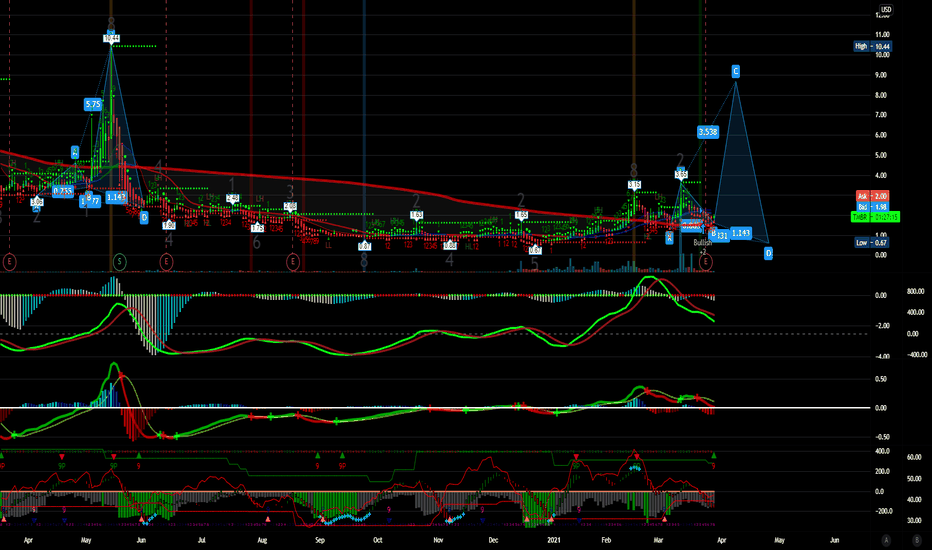The width and height of the screenshot is (932, 550).
Task: Select the 3.538 ratio label
Action: pyautogui.click(x=708, y=132)
